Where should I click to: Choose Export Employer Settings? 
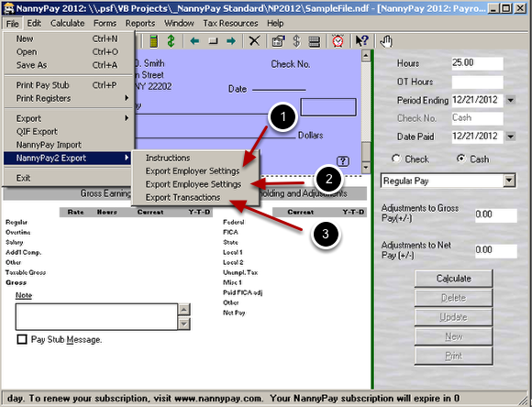[x=195, y=171]
